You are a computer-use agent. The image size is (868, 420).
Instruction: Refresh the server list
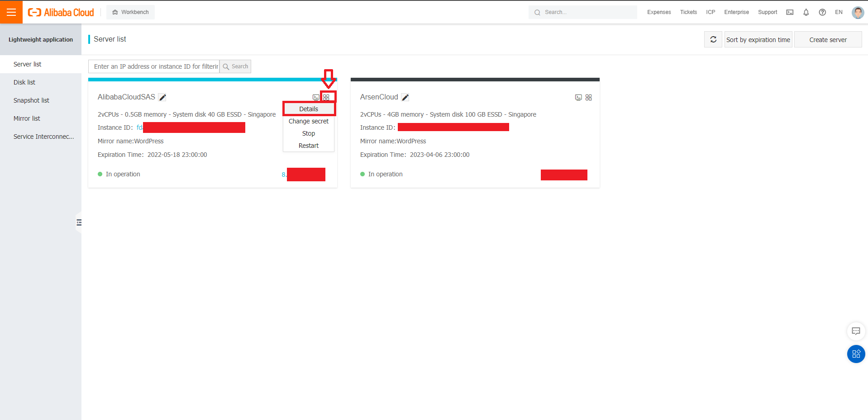click(x=713, y=39)
